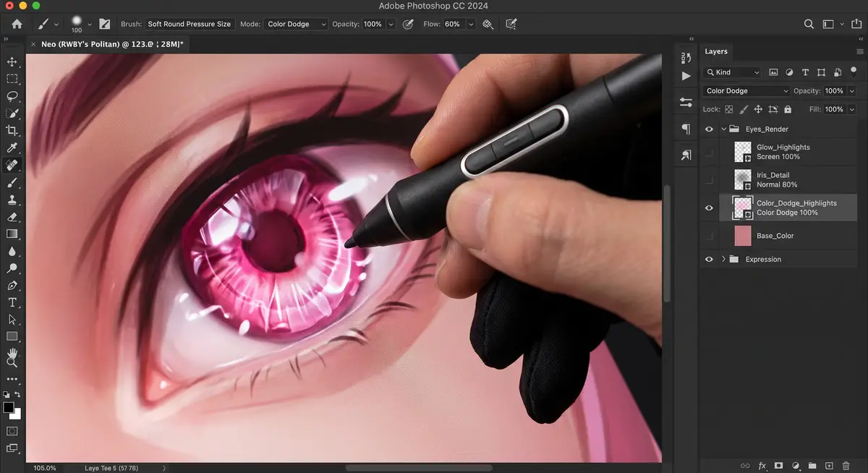The width and height of the screenshot is (868, 473).
Task: Expand the Expression layer group
Action: tap(723, 259)
